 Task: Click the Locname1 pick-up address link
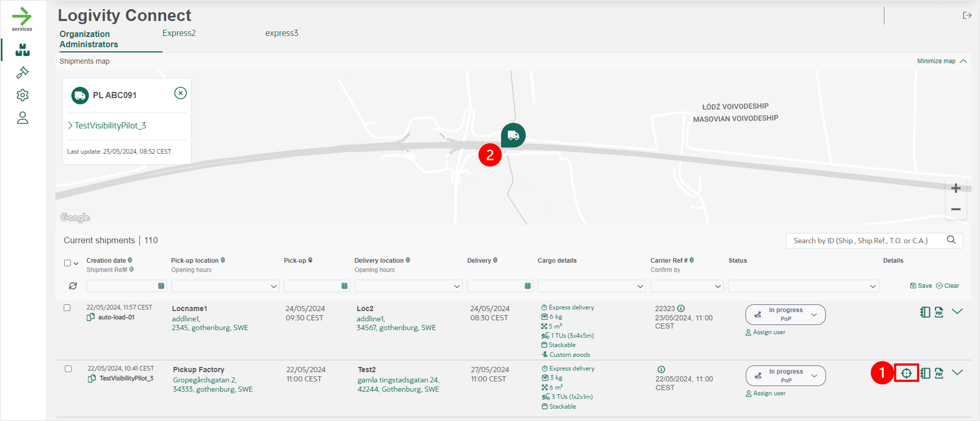pos(210,323)
